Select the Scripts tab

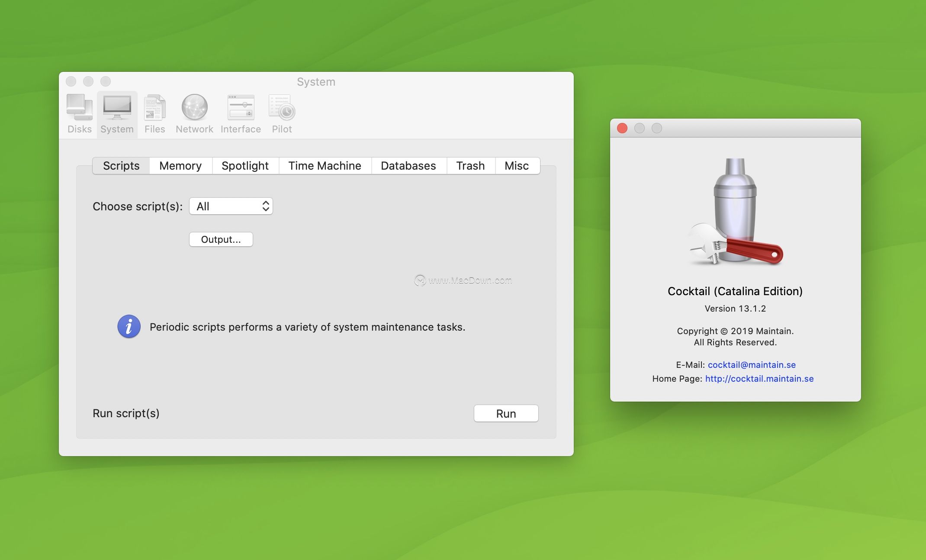coord(121,166)
